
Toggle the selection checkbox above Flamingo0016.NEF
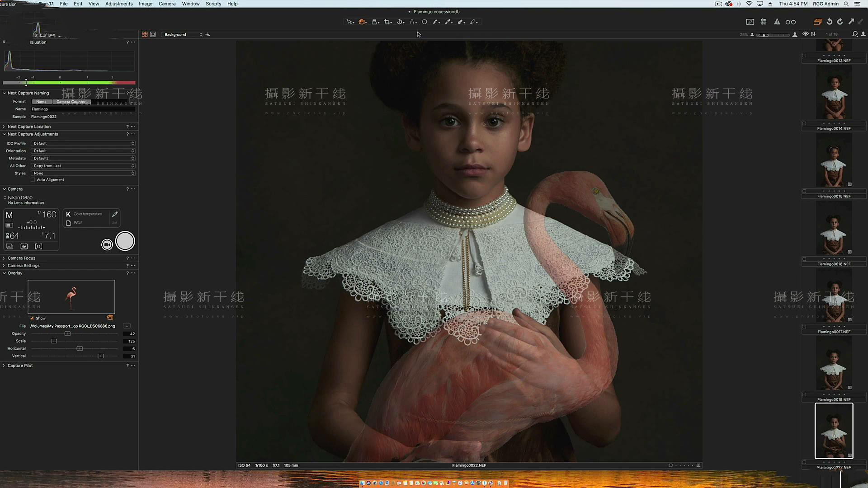click(x=804, y=259)
